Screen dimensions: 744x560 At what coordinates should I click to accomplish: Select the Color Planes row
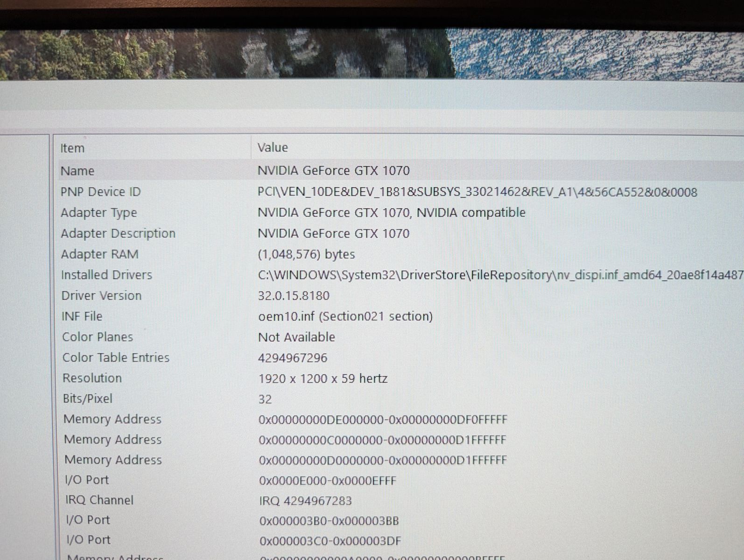[x=98, y=337]
